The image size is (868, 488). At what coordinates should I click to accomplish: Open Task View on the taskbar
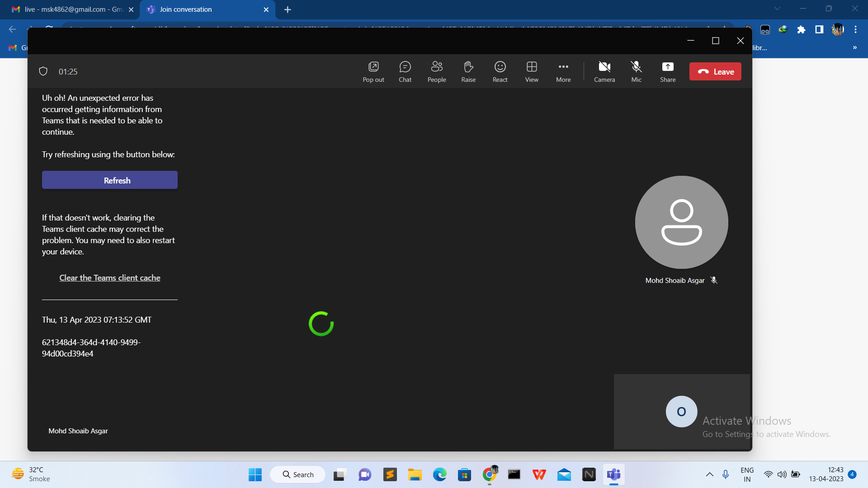340,474
